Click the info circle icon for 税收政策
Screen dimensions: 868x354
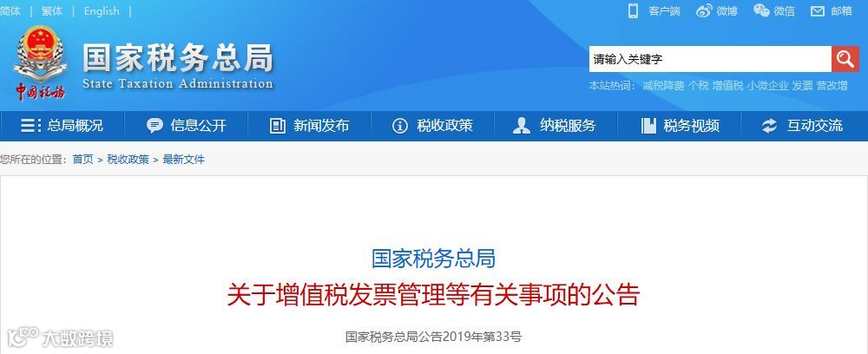(x=399, y=126)
